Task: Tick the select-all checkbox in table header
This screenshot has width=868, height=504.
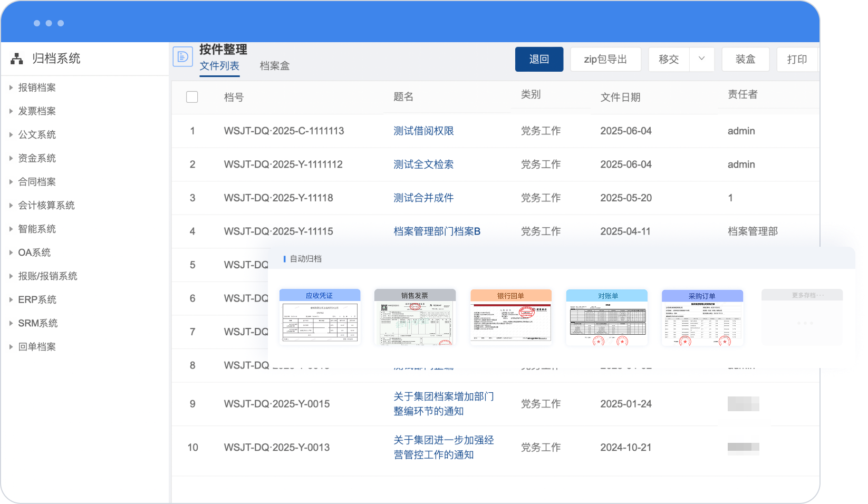Action: point(192,97)
